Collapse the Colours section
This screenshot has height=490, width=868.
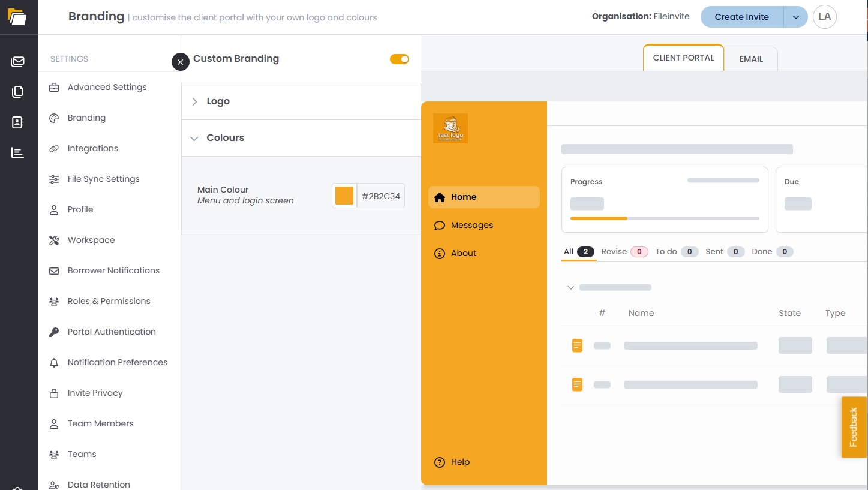point(225,138)
